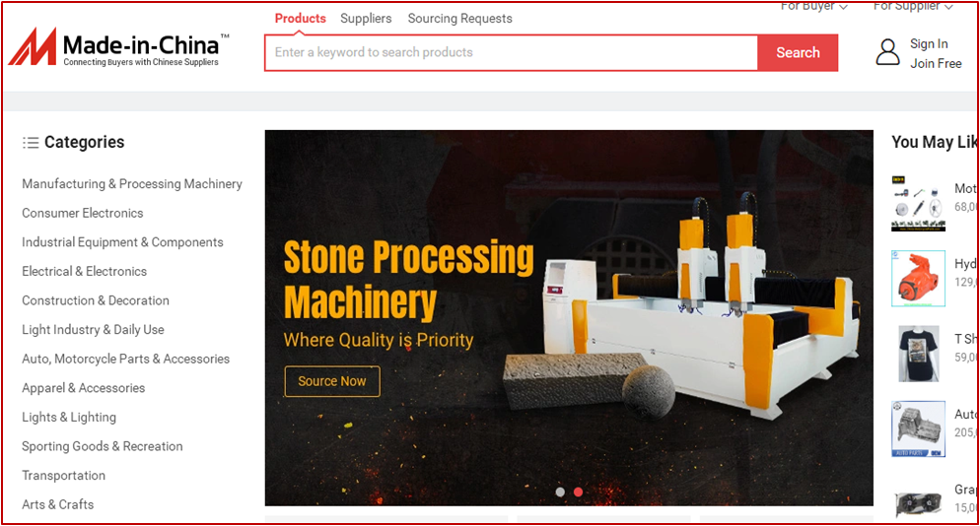Click the Categories list icon
980x526 pixels.
pyautogui.click(x=31, y=143)
